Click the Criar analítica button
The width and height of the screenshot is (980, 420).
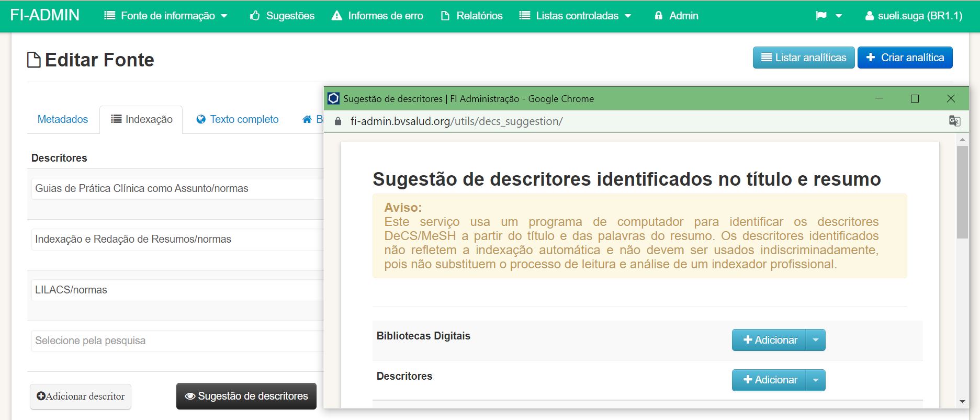pos(905,58)
